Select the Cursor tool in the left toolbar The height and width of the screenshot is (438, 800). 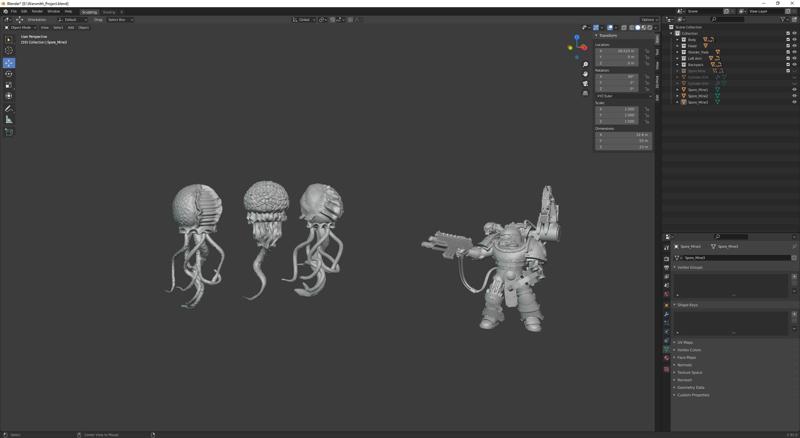9,51
